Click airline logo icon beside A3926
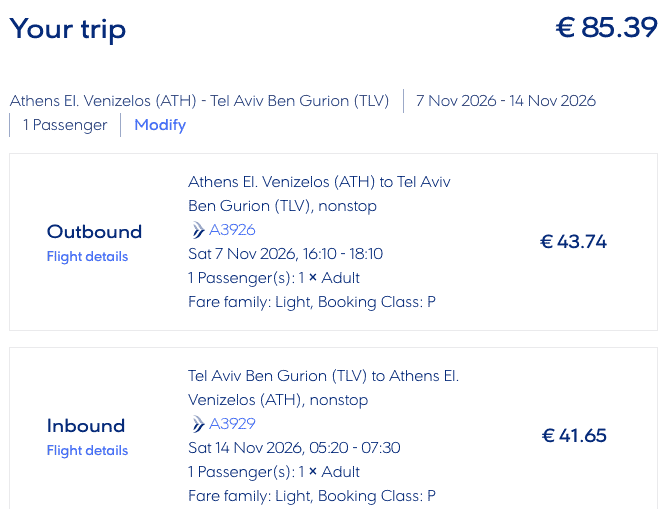This screenshot has width=664, height=509. point(197,230)
